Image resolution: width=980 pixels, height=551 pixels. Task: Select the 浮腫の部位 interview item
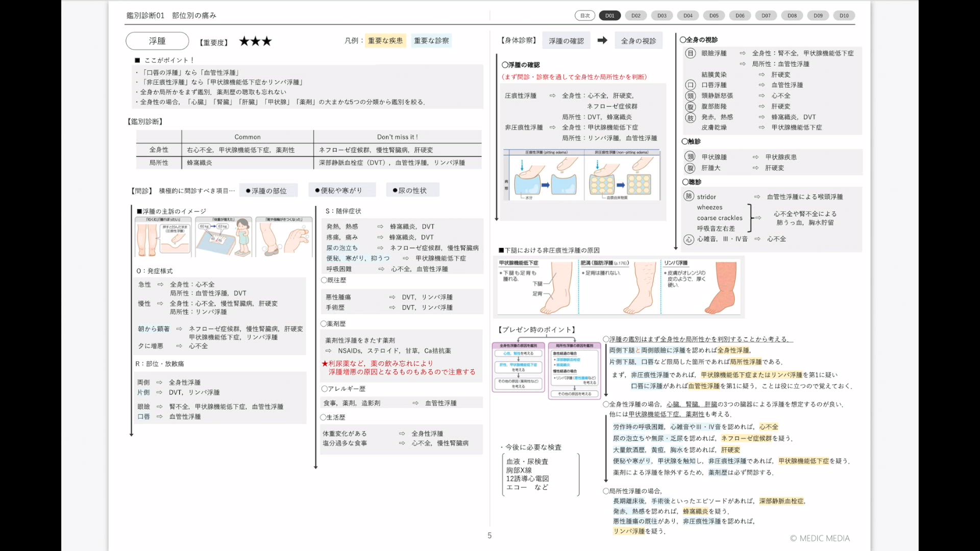click(x=268, y=191)
